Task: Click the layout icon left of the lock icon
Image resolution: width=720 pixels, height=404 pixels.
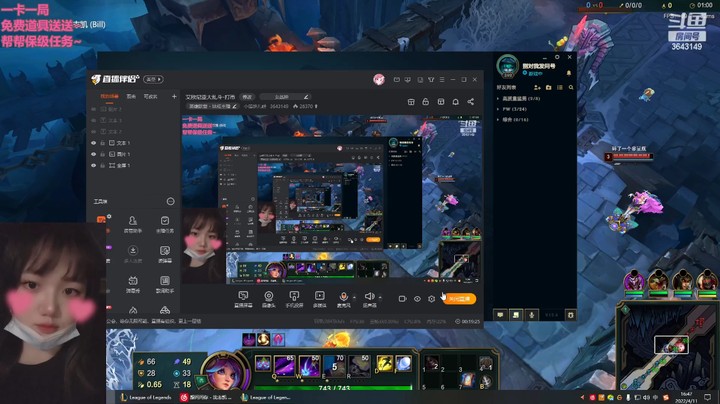Action: click(x=411, y=102)
